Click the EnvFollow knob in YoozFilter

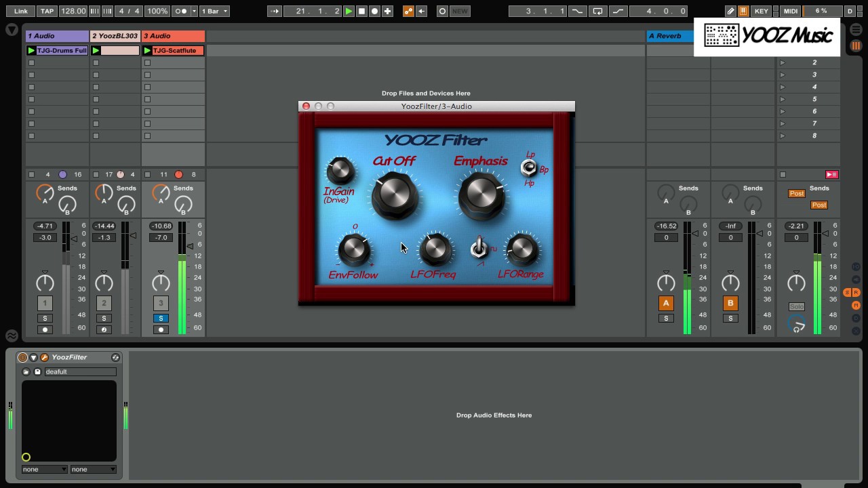(x=354, y=249)
